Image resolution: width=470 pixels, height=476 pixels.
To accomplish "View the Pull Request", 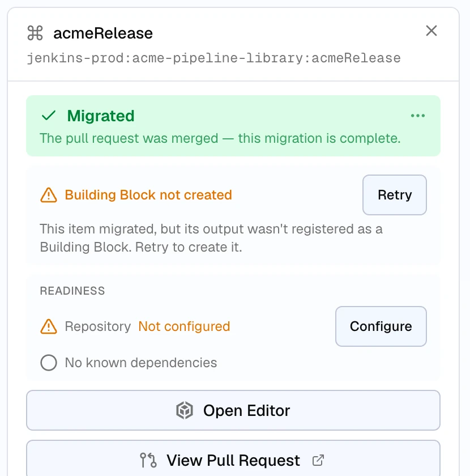I will click(233, 458).
